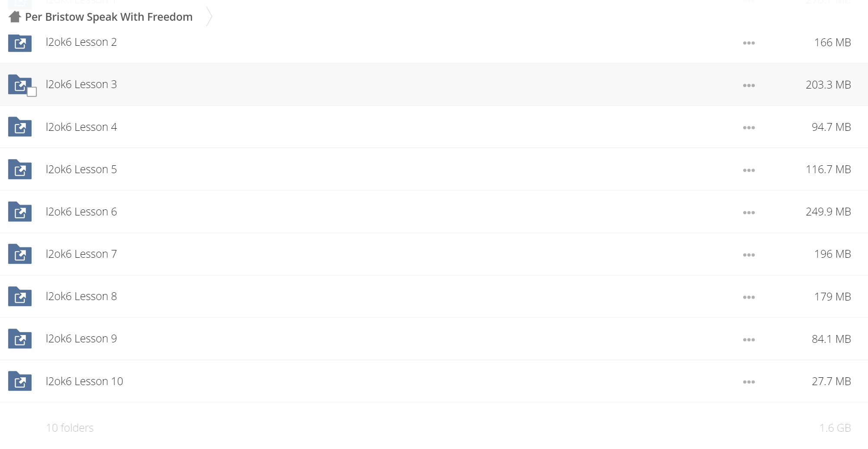Open the three-dot actions menu for Lesson 2

coord(749,43)
